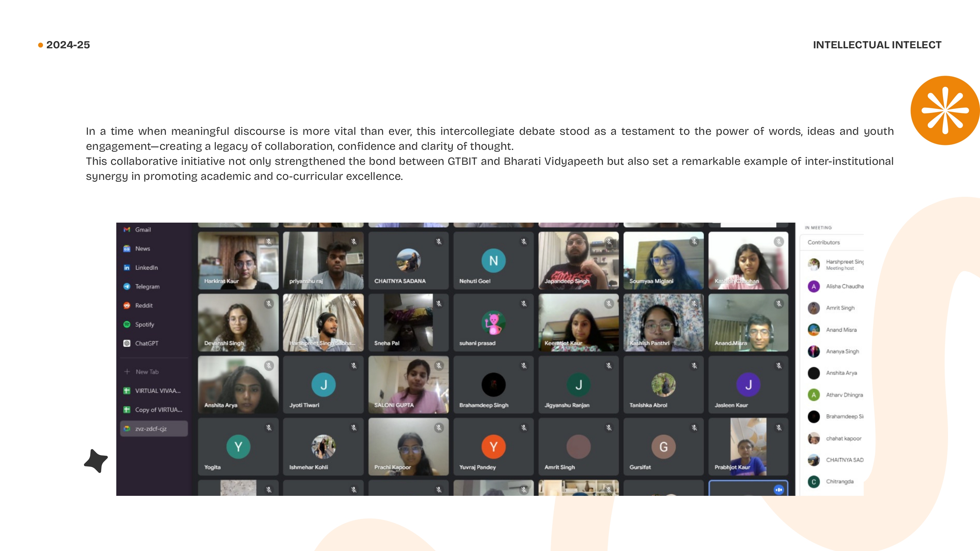Image resolution: width=980 pixels, height=551 pixels.
Task: Select the Harshpreet Singh Sabha... video tile
Action: click(x=323, y=323)
